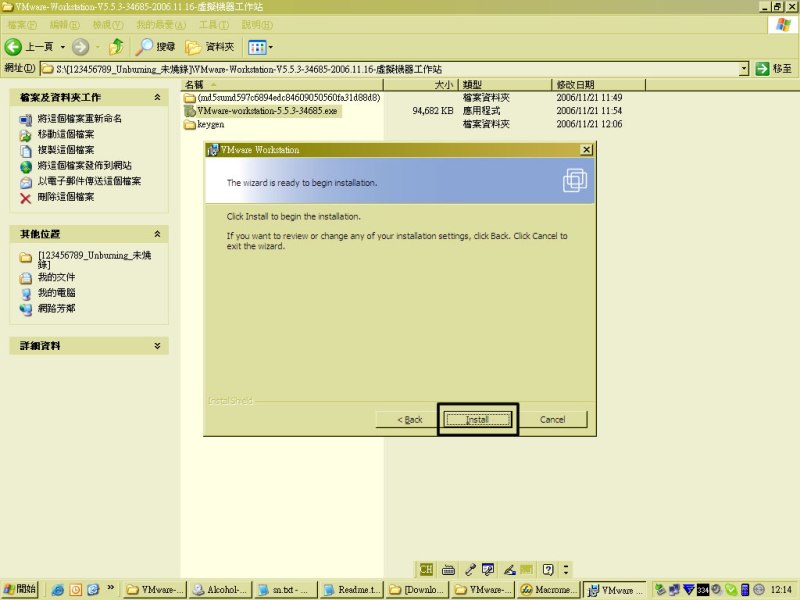Open the 工具(T) menu
This screenshot has height=600, width=800.
[x=214, y=24]
